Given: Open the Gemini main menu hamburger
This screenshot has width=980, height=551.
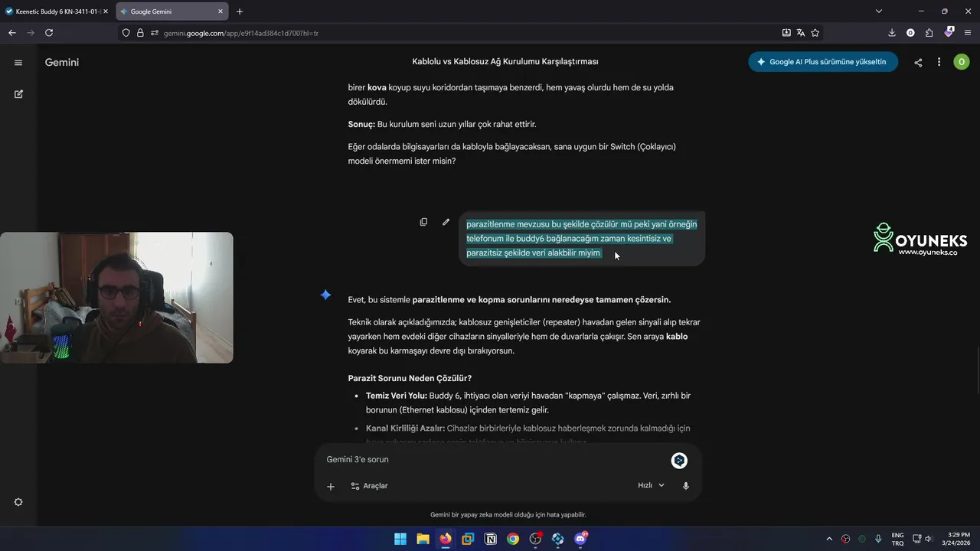Looking at the screenshot, I should click(18, 63).
